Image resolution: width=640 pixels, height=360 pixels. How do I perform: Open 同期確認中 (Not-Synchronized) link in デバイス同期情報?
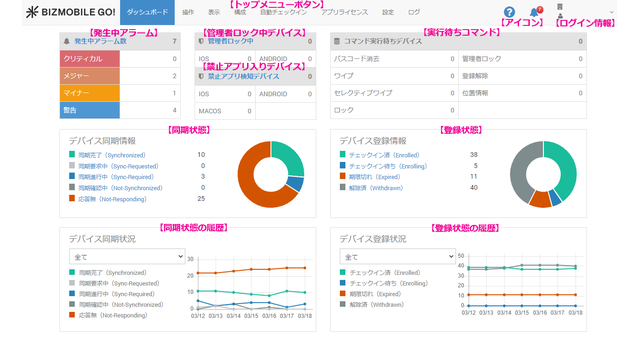(x=120, y=188)
